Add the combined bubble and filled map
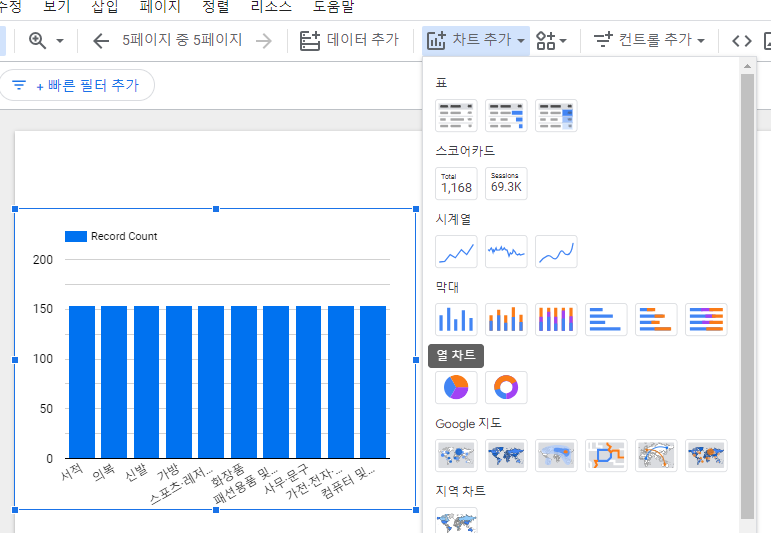Image resolution: width=771 pixels, height=533 pixels. point(706,455)
